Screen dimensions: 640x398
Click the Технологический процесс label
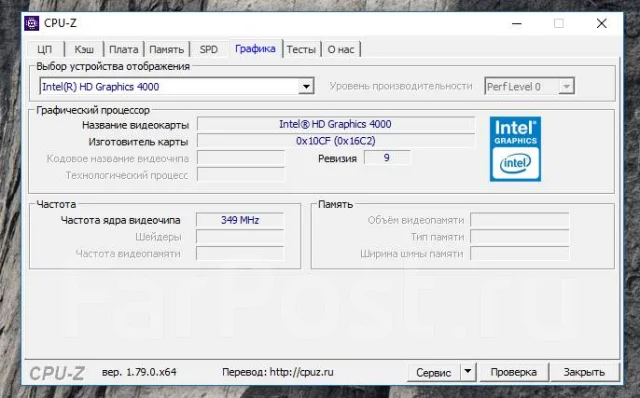coord(127,176)
